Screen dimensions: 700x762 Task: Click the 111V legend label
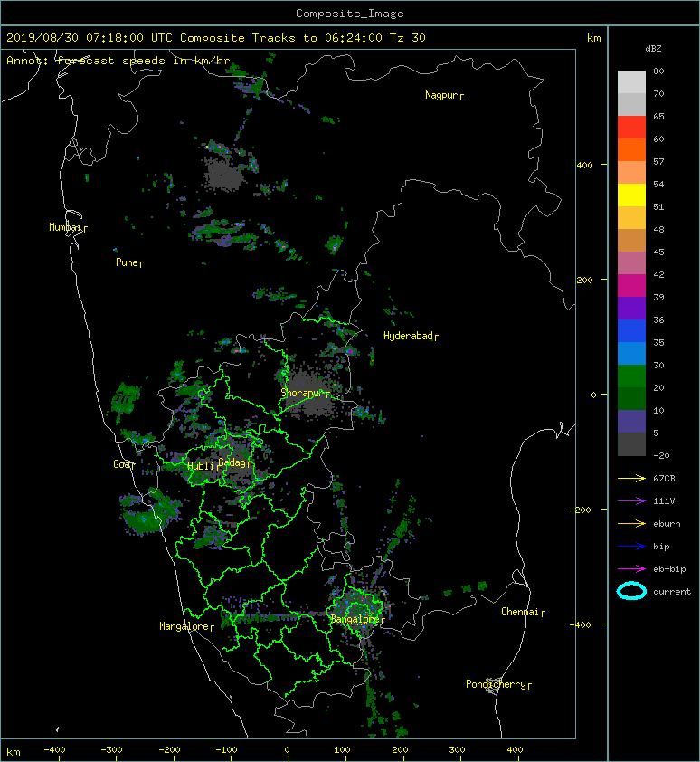coord(664,500)
